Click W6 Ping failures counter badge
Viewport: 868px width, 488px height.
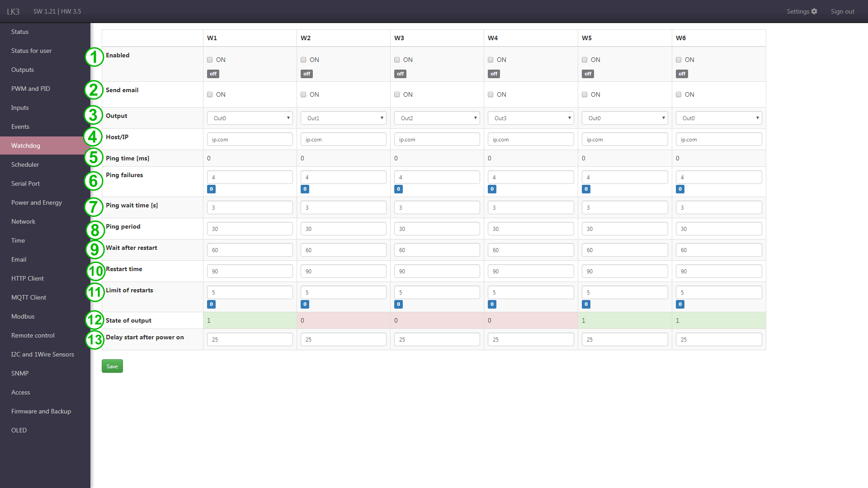click(x=680, y=189)
